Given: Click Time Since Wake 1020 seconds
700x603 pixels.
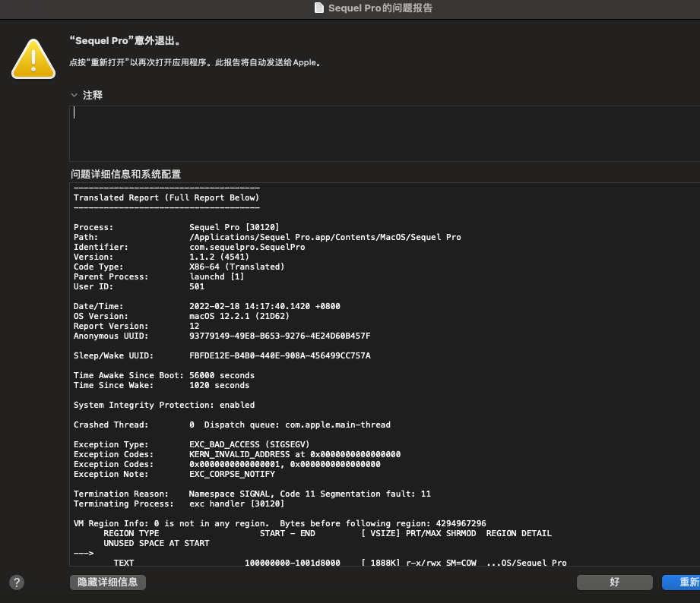Looking at the screenshot, I should 162,385.
